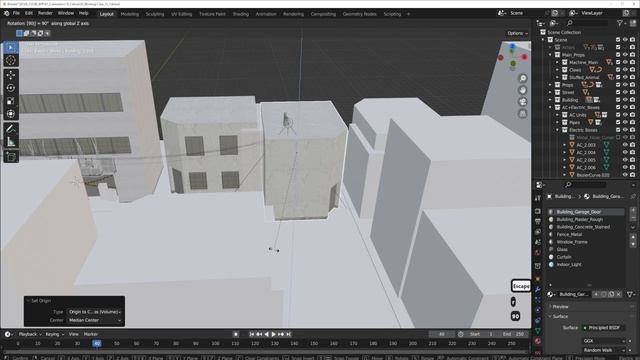640x360 pixels.
Task: Play the animation forward
Action: point(274,334)
